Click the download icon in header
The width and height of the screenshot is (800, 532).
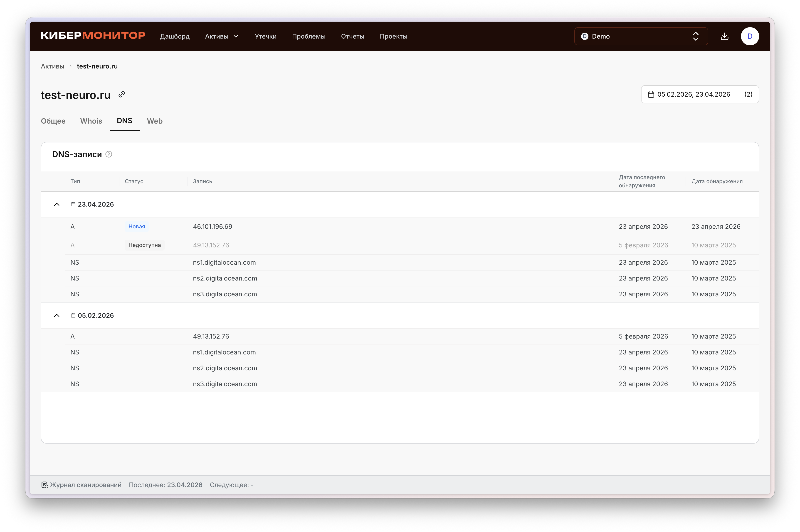724,36
